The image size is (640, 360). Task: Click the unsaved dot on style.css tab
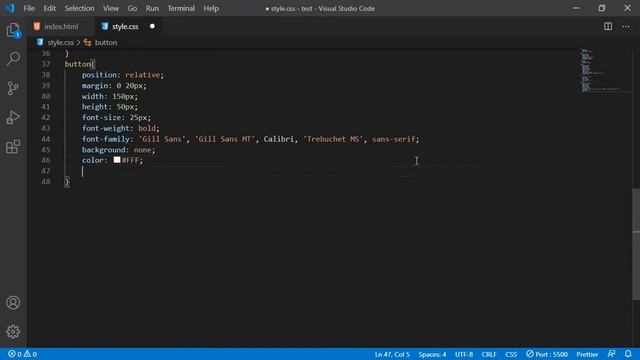[x=152, y=27]
